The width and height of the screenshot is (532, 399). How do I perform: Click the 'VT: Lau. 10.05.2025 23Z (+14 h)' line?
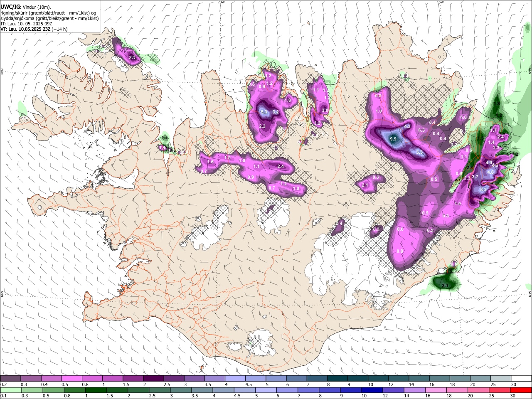[x=34, y=29]
